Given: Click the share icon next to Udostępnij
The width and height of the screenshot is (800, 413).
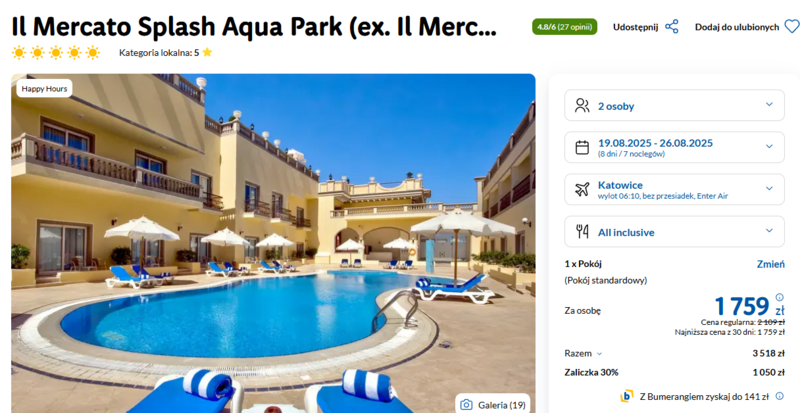Looking at the screenshot, I should click(x=671, y=27).
